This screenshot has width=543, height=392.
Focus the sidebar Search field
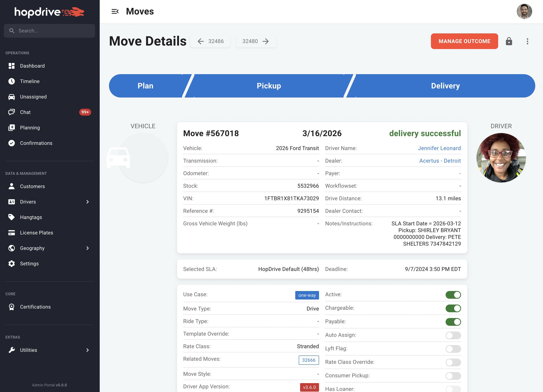click(x=53, y=31)
